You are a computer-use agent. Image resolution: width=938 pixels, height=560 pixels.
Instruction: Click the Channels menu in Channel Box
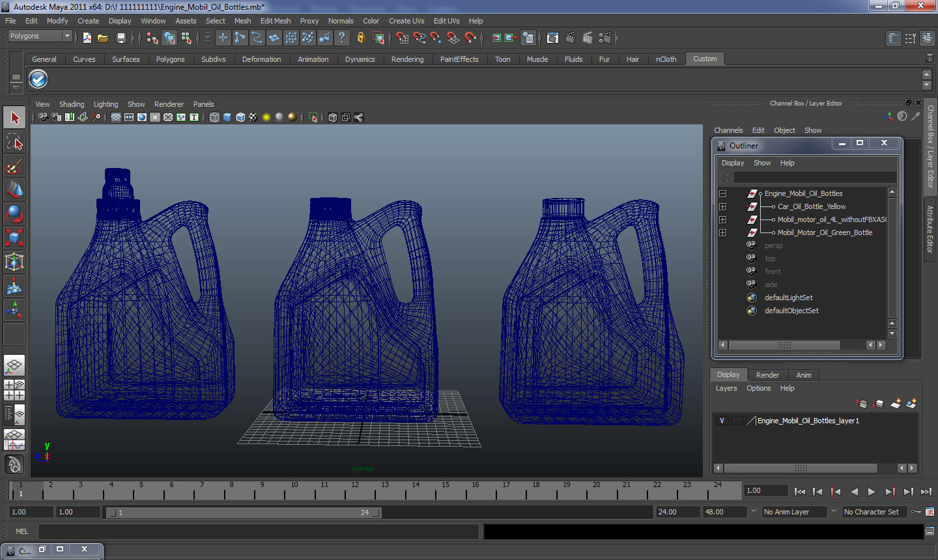coord(728,130)
